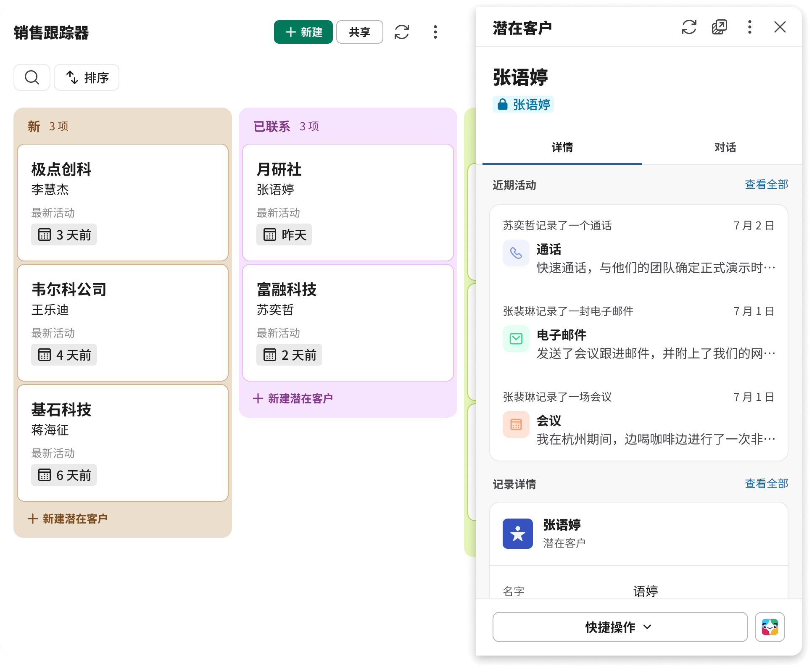Click the 名字 field value 语婷
Image resolution: width=812 pixels, height=669 pixels.
coord(646,591)
